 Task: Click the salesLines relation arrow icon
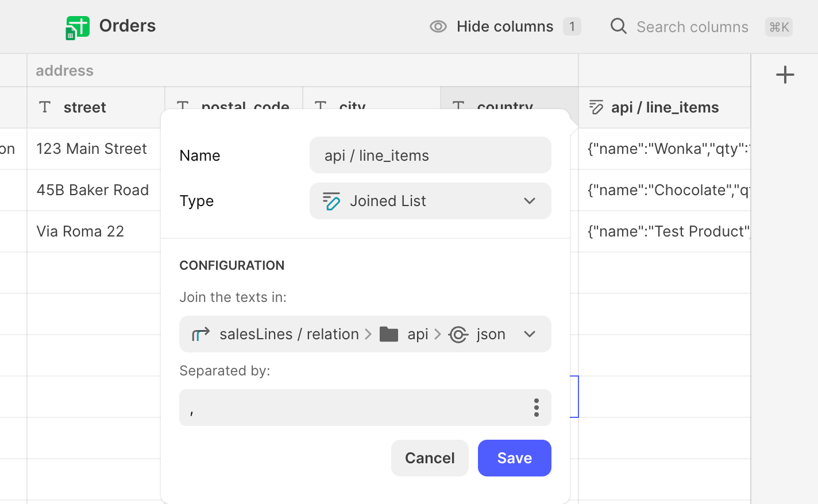200,334
